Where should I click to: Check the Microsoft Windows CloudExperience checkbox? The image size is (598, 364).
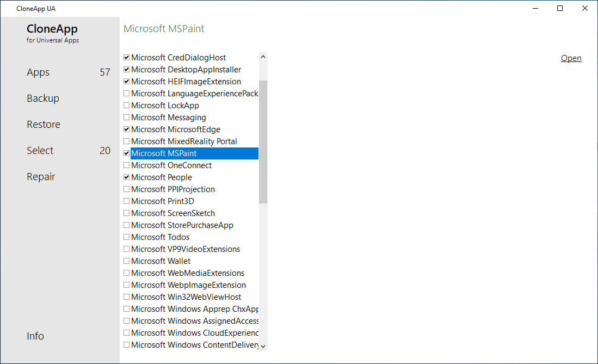(127, 332)
